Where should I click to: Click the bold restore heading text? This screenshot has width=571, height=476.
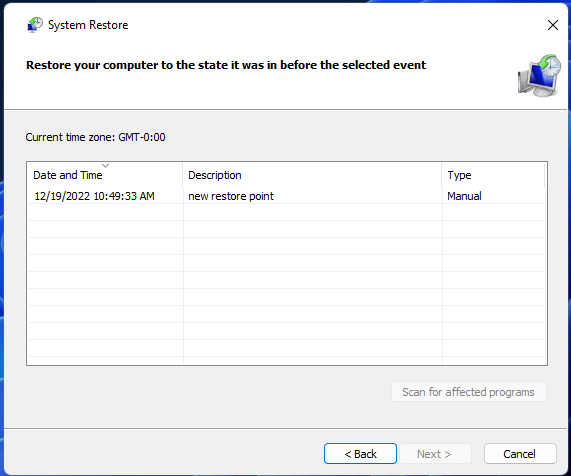pos(226,65)
